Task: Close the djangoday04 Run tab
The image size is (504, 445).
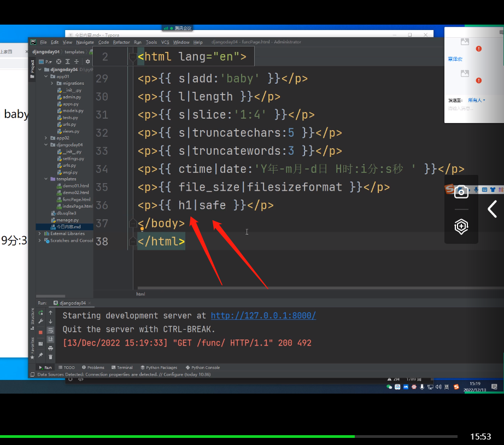Action: pyautogui.click(x=90, y=303)
